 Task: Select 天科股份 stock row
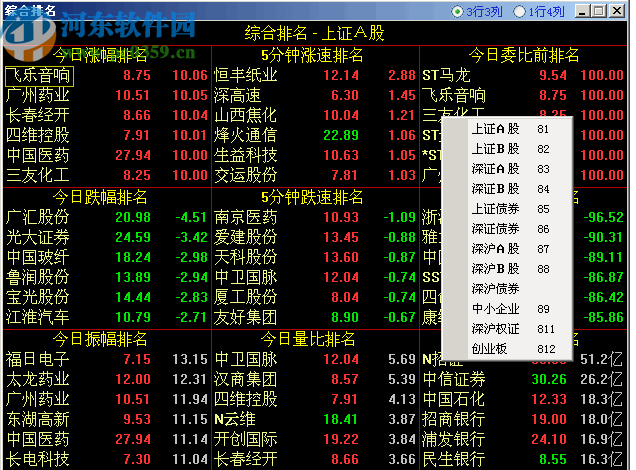(x=315, y=258)
